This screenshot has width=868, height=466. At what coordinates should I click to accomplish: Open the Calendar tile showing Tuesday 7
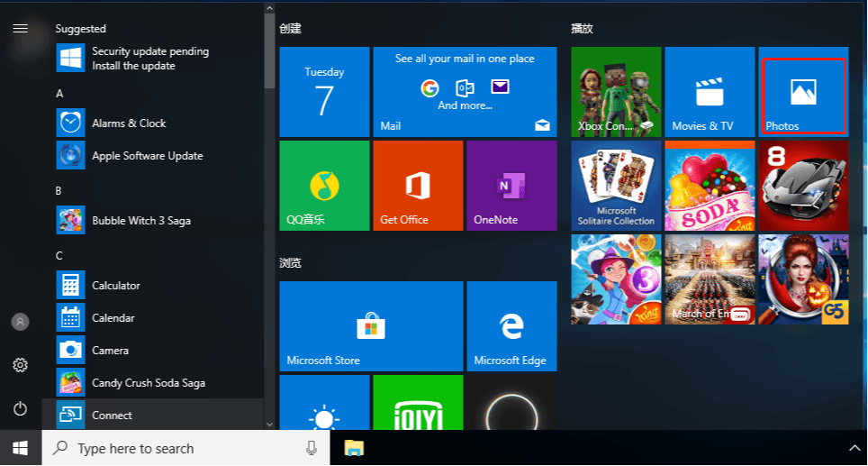click(x=324, y=92)
